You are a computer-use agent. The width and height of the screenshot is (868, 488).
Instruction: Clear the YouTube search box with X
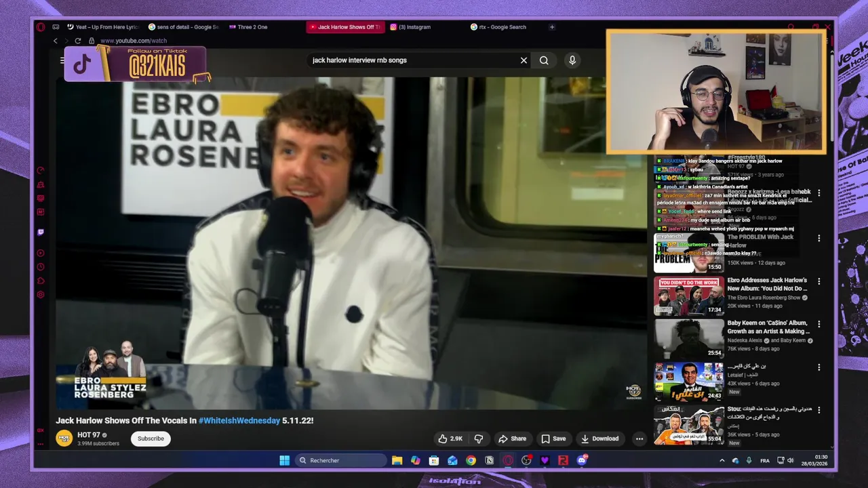[524, 60]
